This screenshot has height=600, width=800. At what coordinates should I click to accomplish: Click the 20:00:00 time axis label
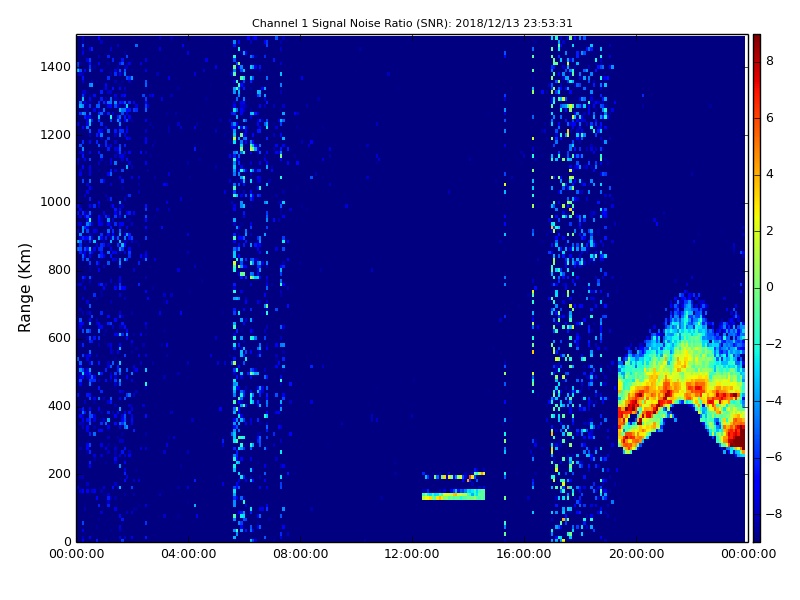pos(636,554)
